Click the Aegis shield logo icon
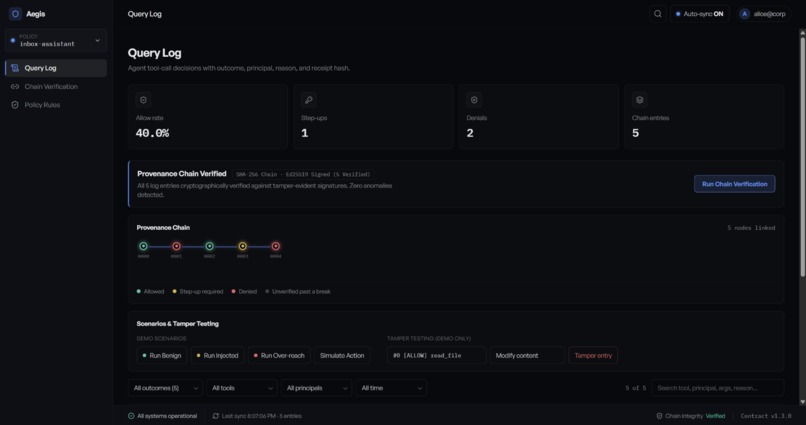The height and width of the screenshot is (425, 806). point(15,14)
